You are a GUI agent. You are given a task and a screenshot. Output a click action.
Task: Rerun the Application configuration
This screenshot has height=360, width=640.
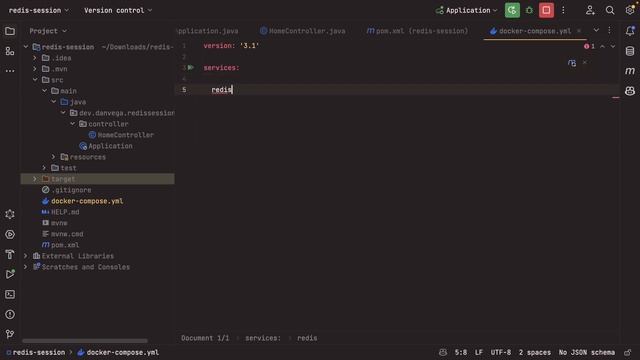coord(512,10)
